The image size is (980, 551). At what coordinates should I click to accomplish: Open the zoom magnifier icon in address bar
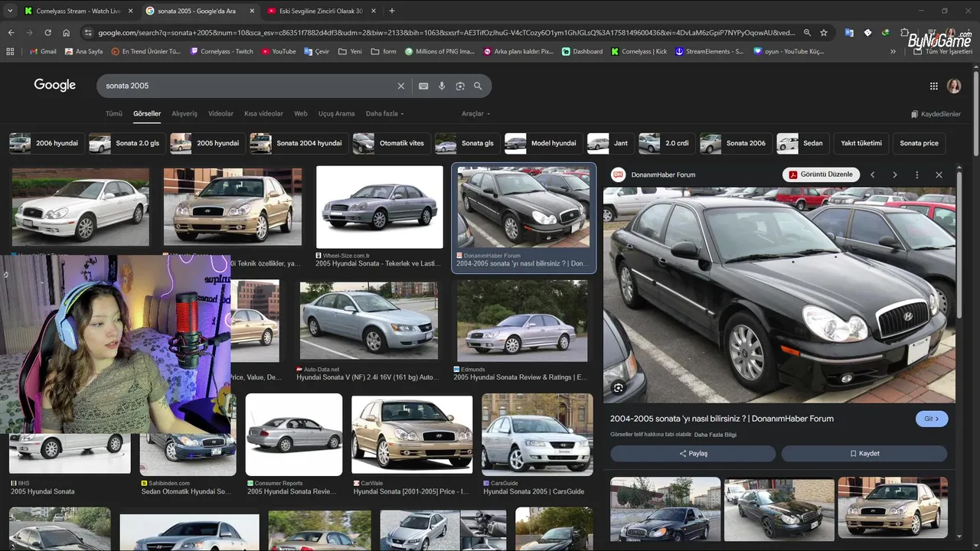(806, 33)
